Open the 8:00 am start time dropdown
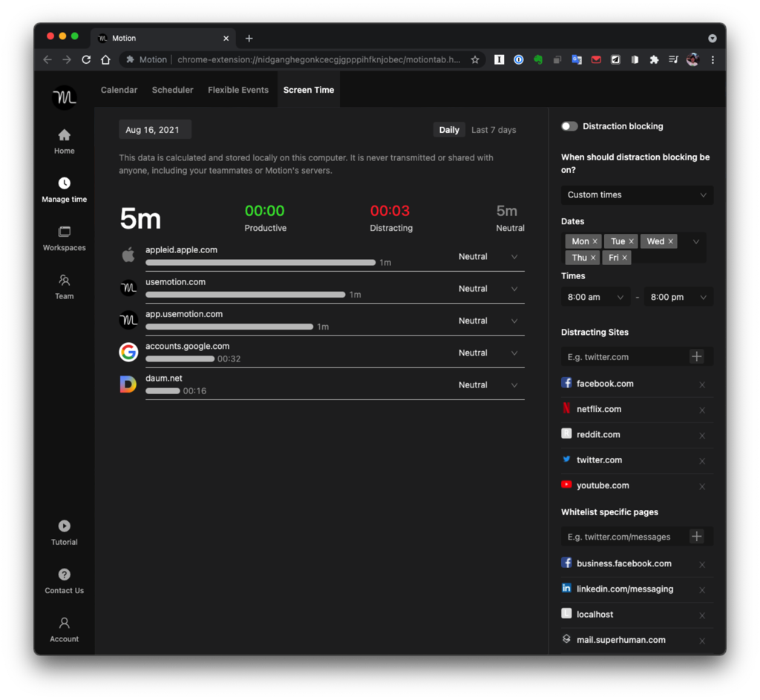This screenshot has height=700, width=760. tap(596, 297)
